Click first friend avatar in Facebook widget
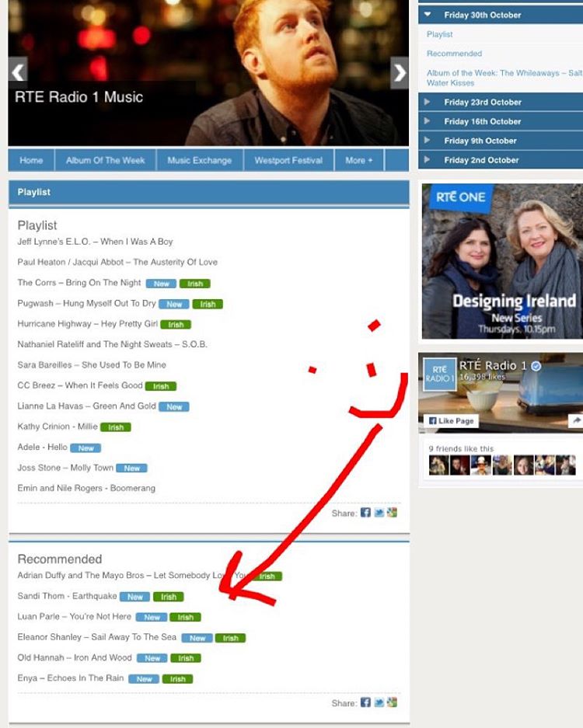583x728 pixels. pos(438,465)
